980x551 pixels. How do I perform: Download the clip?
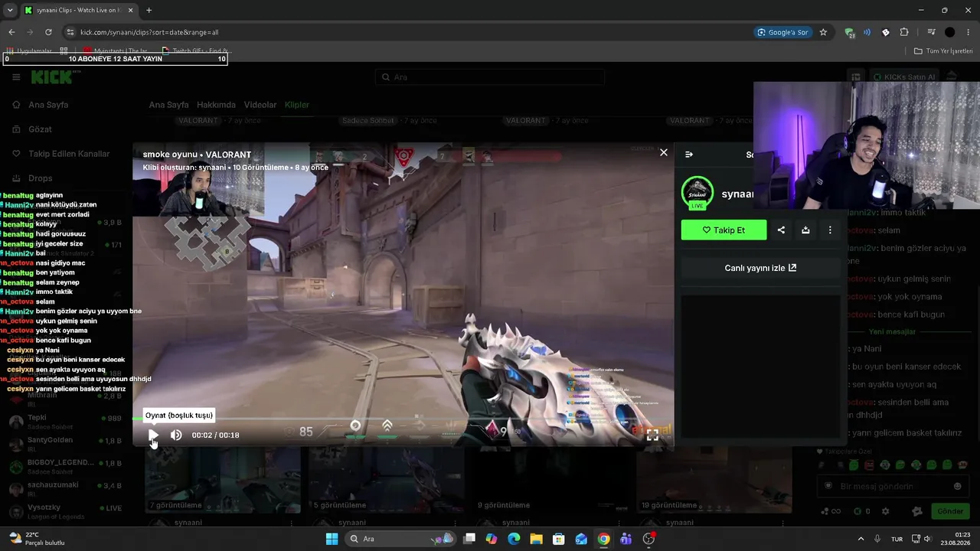805,230
